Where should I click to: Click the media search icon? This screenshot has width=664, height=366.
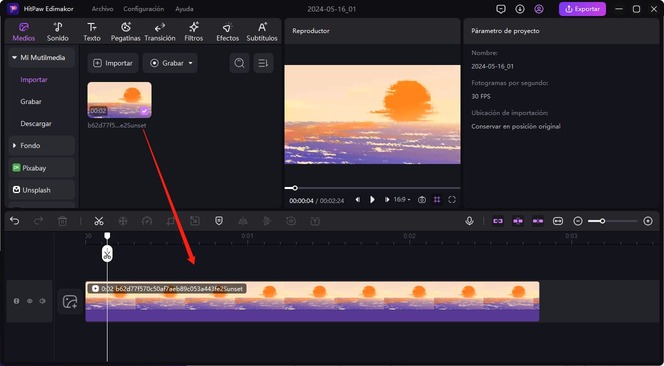click(239, 63)
